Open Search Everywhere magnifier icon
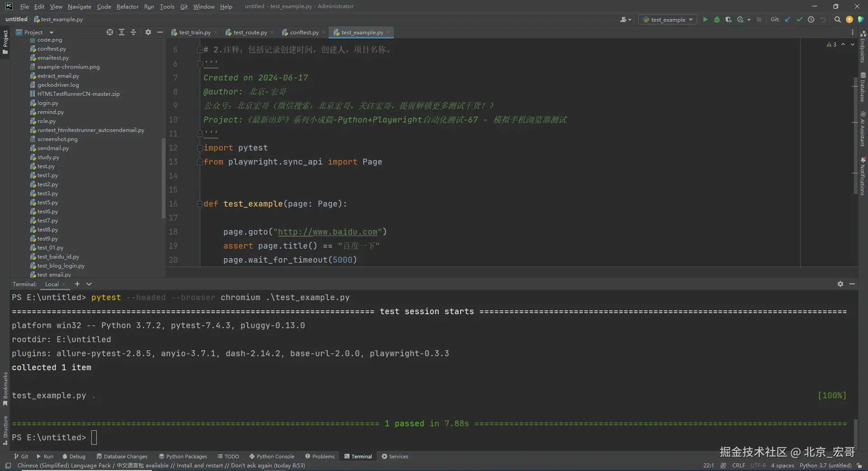This screenshot has height=471, width=868. (x=837, y=19)
